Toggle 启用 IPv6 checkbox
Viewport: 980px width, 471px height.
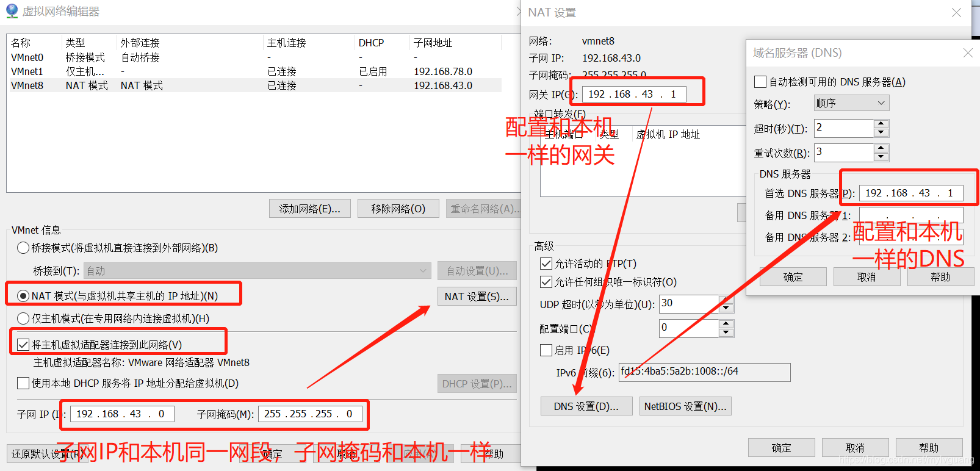[546, 350]
